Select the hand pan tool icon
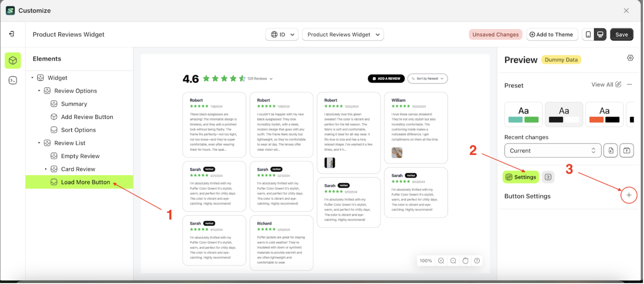This screenshot has height=284, width=644. 465,260
